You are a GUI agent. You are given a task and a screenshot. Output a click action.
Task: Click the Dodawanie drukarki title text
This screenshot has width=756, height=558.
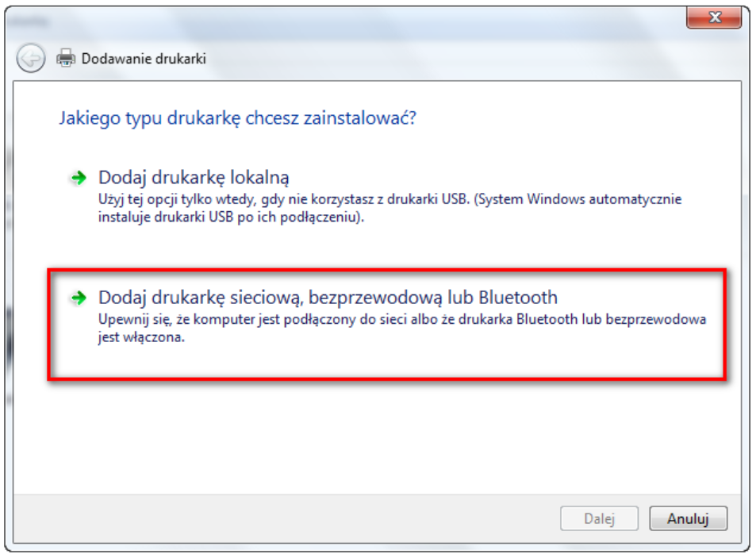144,59
